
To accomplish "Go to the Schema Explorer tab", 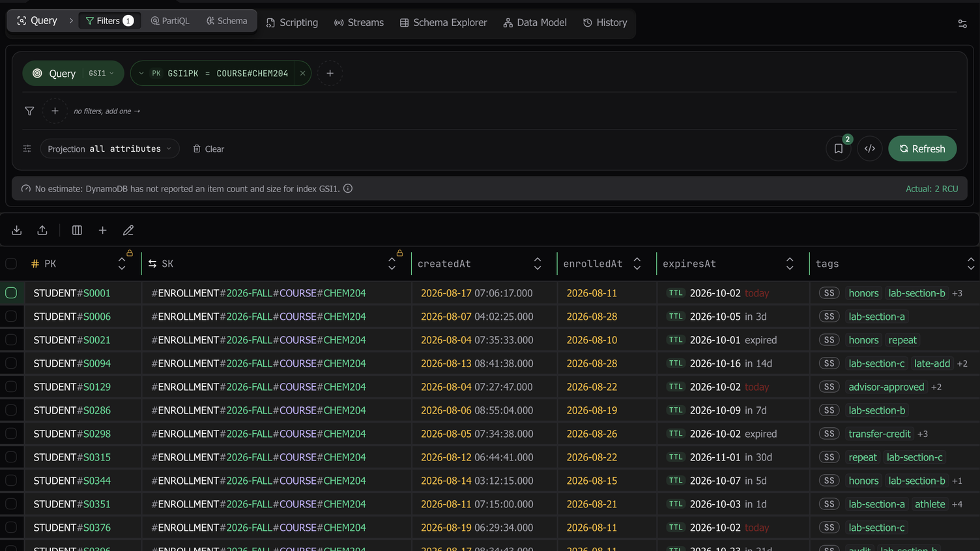I will click(443, 23).
